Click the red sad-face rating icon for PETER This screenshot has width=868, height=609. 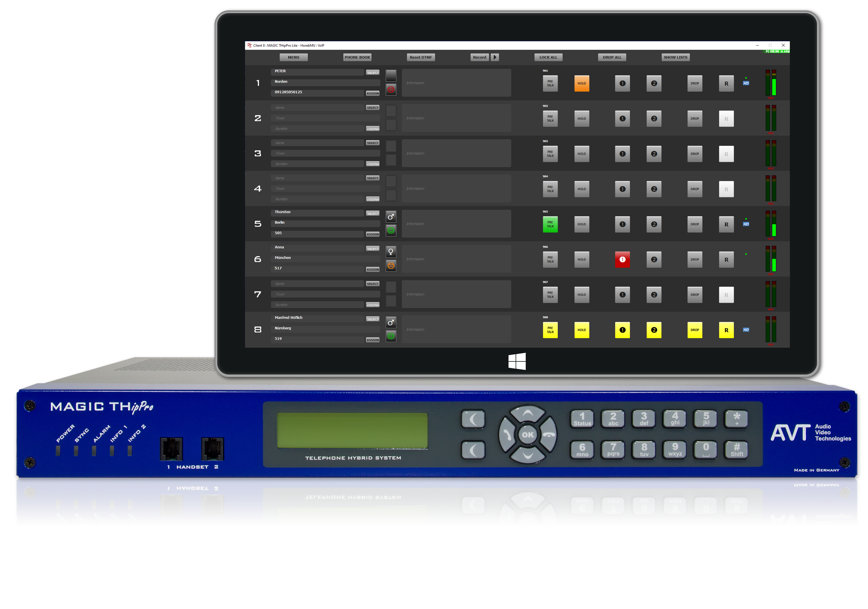pyautogui.click(x=390, y=90)
